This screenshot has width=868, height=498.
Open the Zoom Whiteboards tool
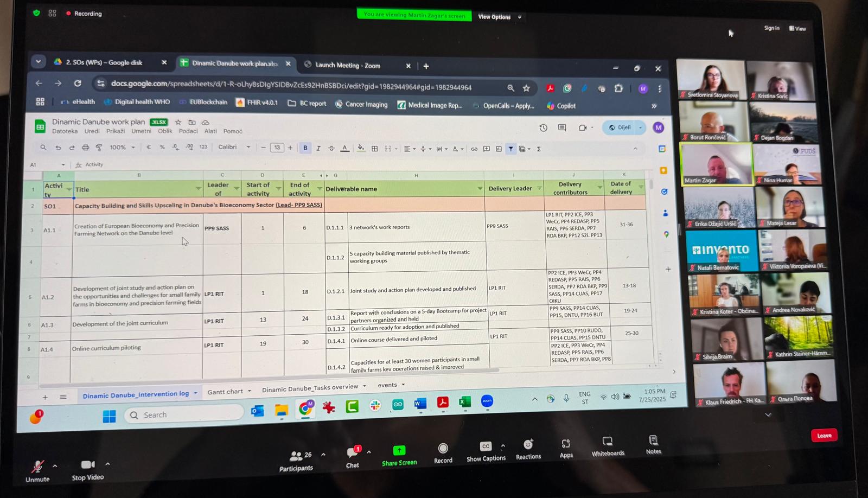(x=608, y=442)
